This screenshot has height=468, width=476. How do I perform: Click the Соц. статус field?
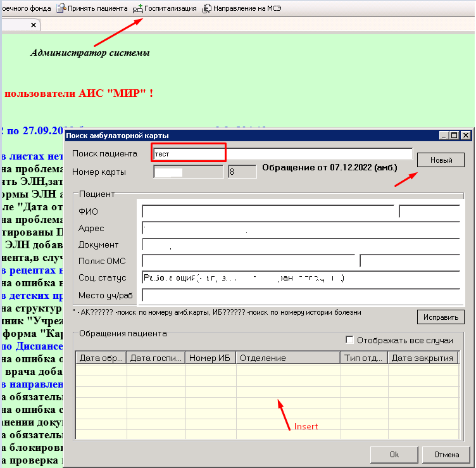(301, 277)
